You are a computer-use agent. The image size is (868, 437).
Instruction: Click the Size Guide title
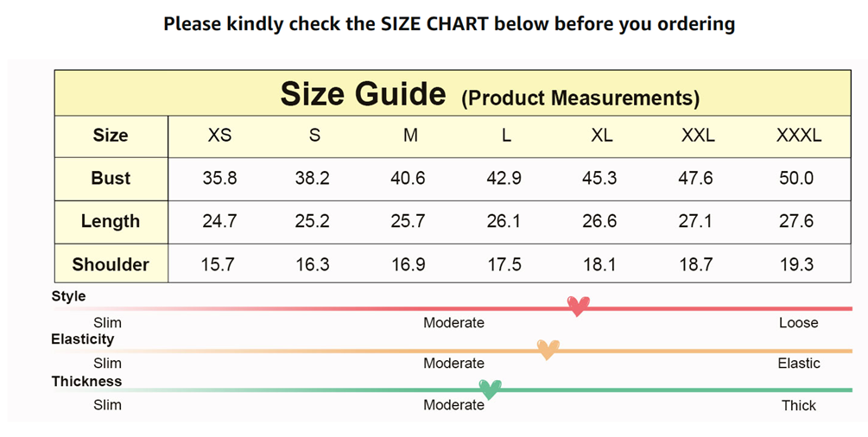click(x=363, y=94)
